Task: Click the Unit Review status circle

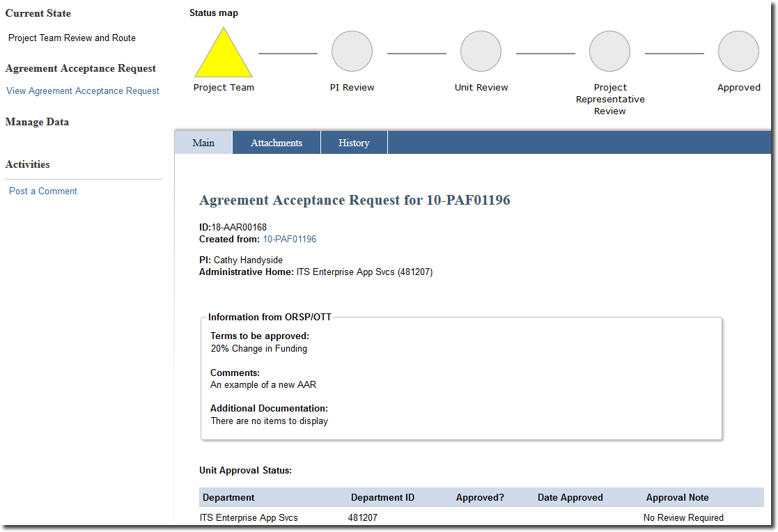Action: [x=481, y=51]
